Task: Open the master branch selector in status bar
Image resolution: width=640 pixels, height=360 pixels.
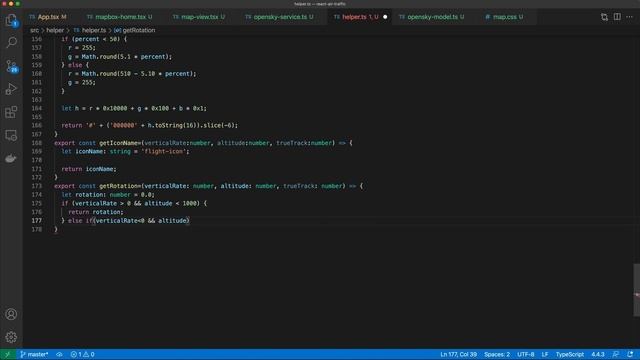Action: pyautogui.click(x=34, y=354)
